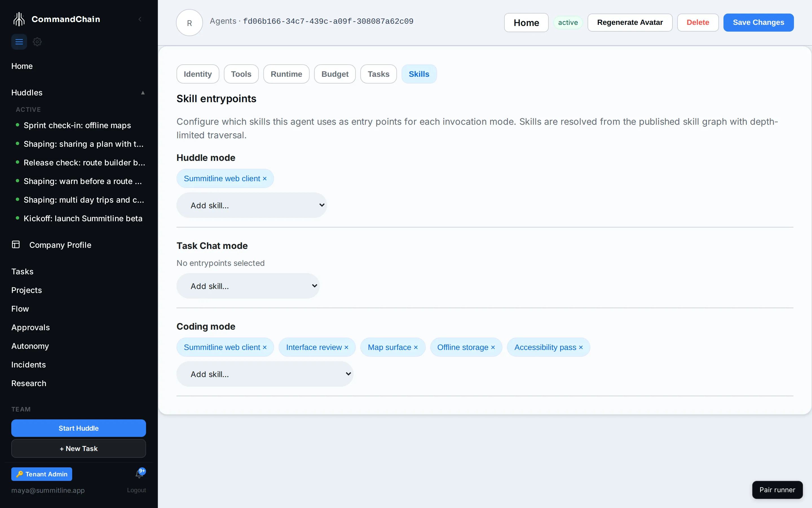Open the hamburger menu view icon
The image size is (812, 508).
pyautogui.click(x=19, y=42)
